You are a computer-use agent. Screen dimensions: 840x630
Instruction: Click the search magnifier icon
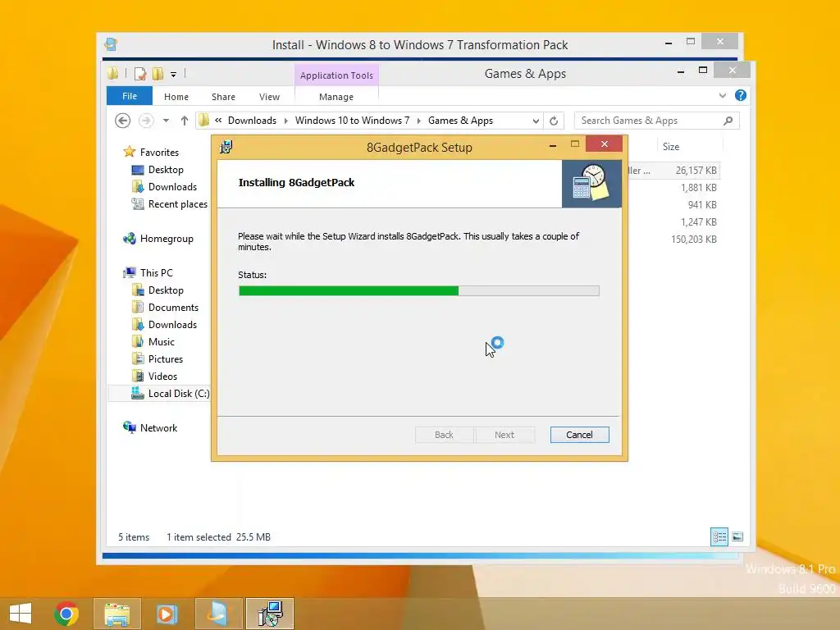click(728, 121)
